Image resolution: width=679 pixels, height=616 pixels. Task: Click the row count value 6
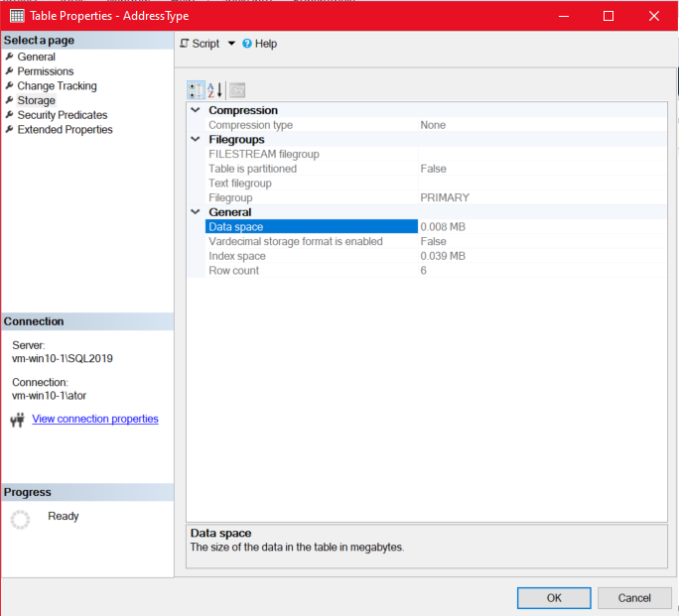point(424,270)
